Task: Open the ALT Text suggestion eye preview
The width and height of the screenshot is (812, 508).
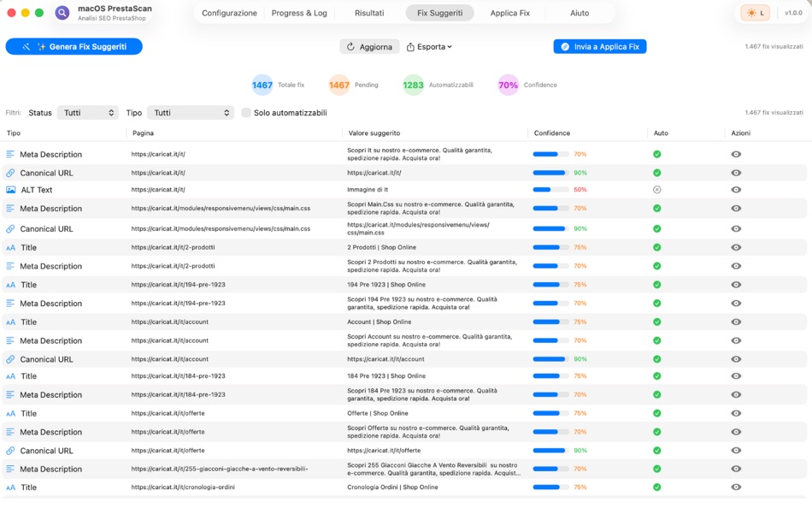Action: pos(736,190)
